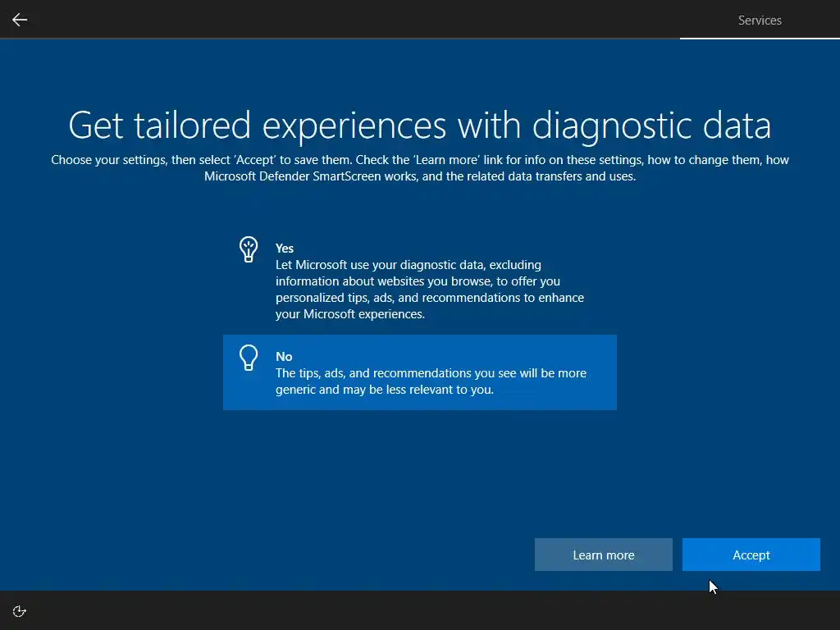Click the description 'Let Microsoft use your diagnostic data'
840x630 pixels.
point(430,290)
